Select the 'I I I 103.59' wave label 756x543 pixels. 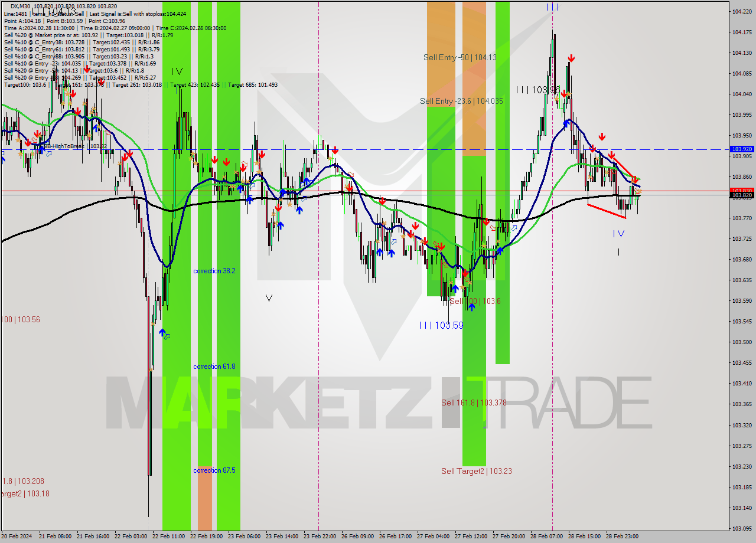point(441,325)
